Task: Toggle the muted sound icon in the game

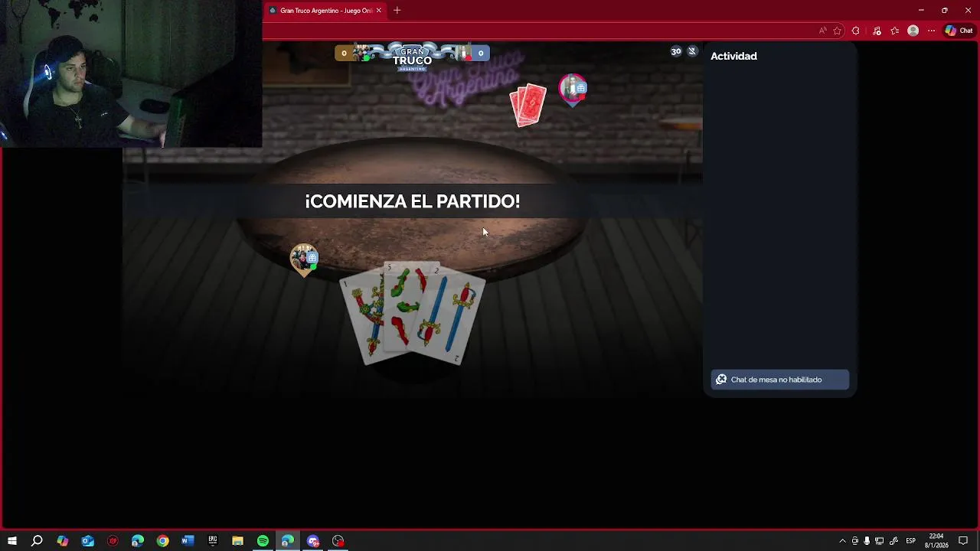Action: pos(692,51)
